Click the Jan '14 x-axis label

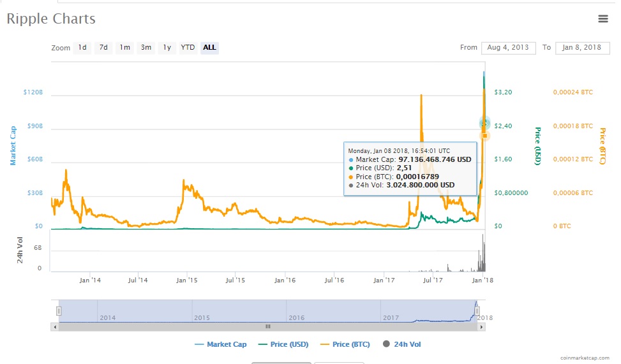click(90, 280)
